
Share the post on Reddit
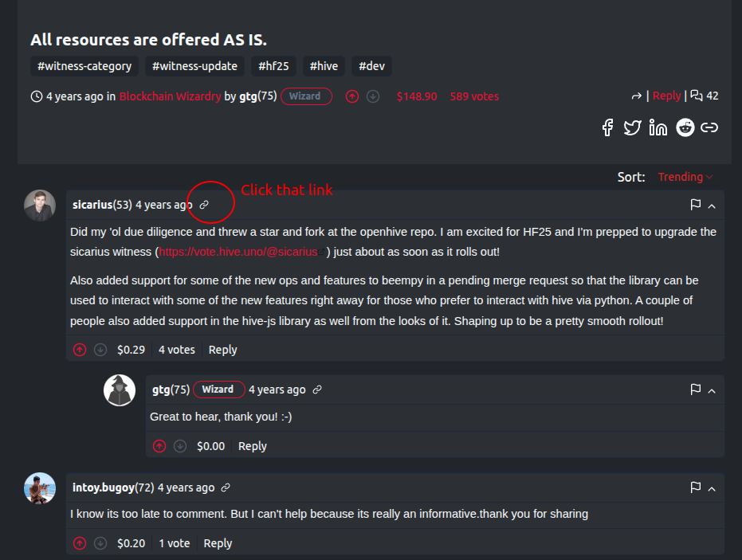(685, 127)
